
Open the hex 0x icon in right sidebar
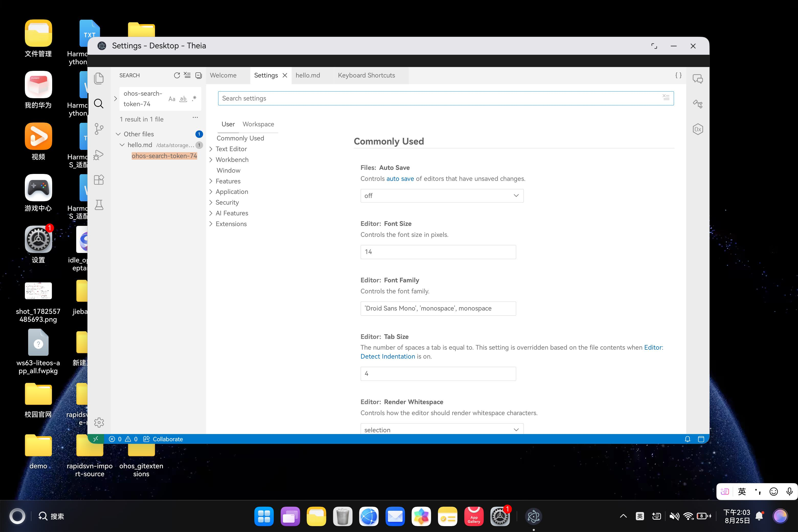pyautogui.click(x=697, y=129)
